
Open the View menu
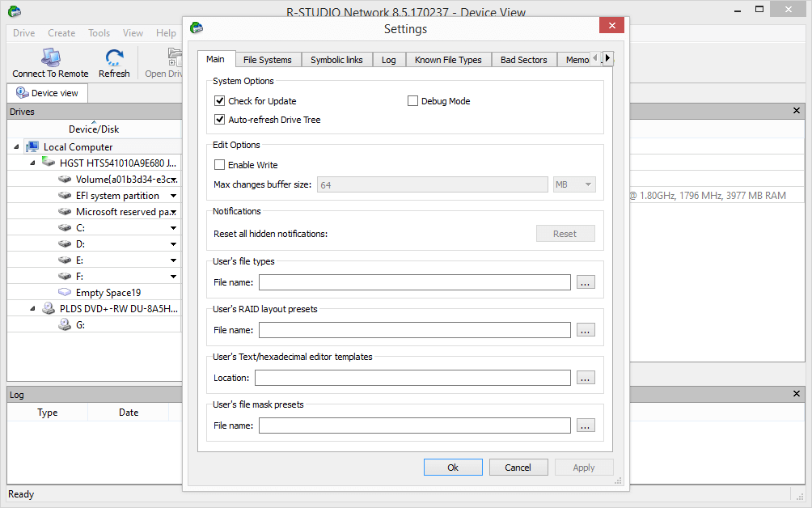coord(133,32)
